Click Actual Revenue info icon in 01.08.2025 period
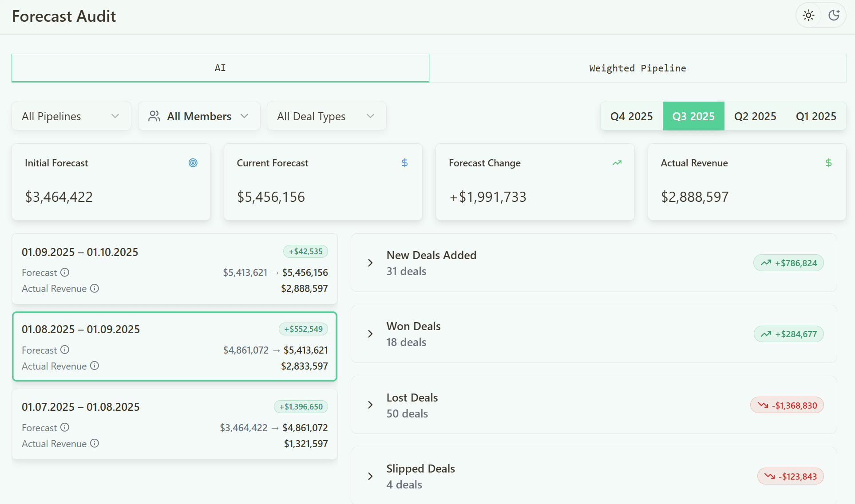This screenshot has width=855, height=504. click(95, 366)
